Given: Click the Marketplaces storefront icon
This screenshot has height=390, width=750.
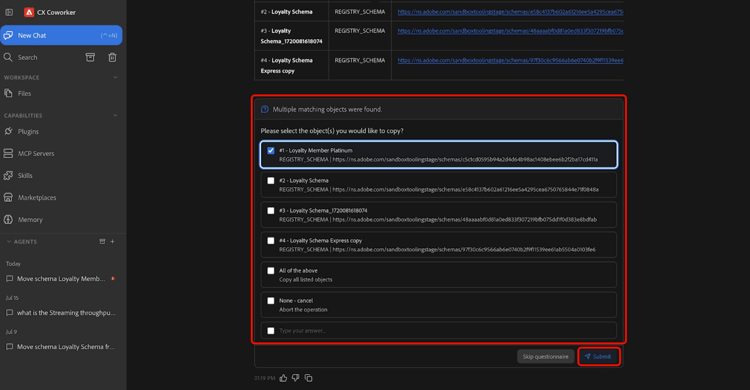Looking at the screenshot, I should (x=8, y=198).
